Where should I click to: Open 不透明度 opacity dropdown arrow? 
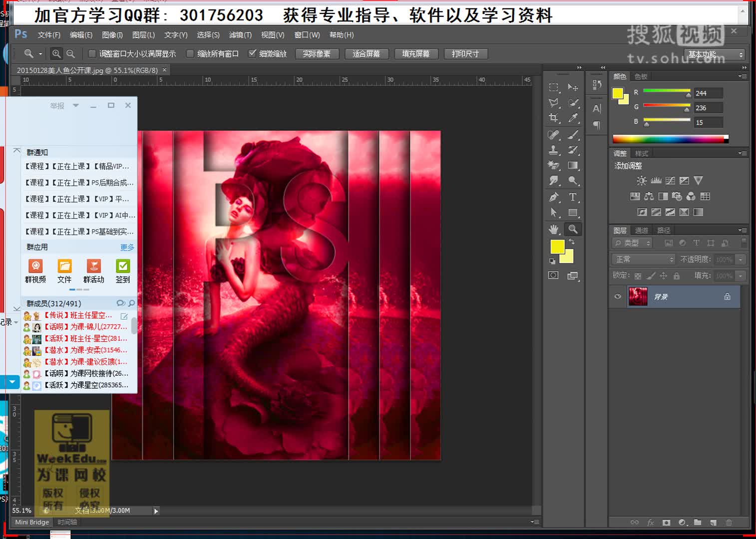pos(741,260)
